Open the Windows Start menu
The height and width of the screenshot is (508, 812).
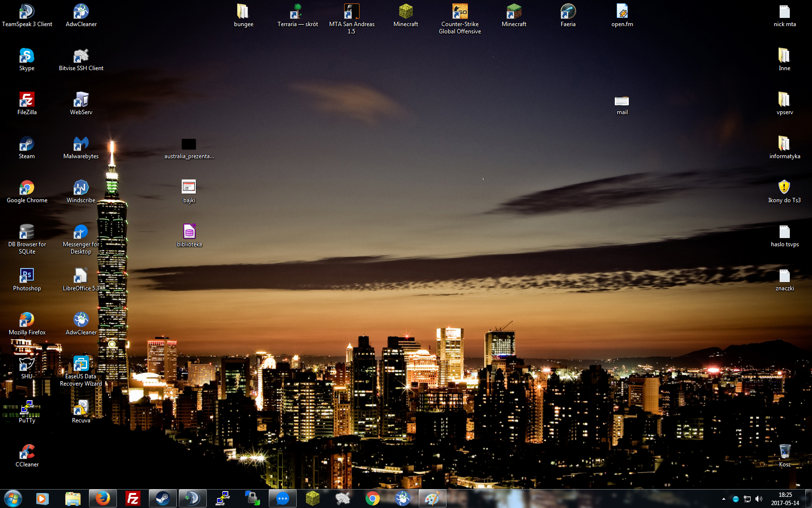tap(13, 498)
